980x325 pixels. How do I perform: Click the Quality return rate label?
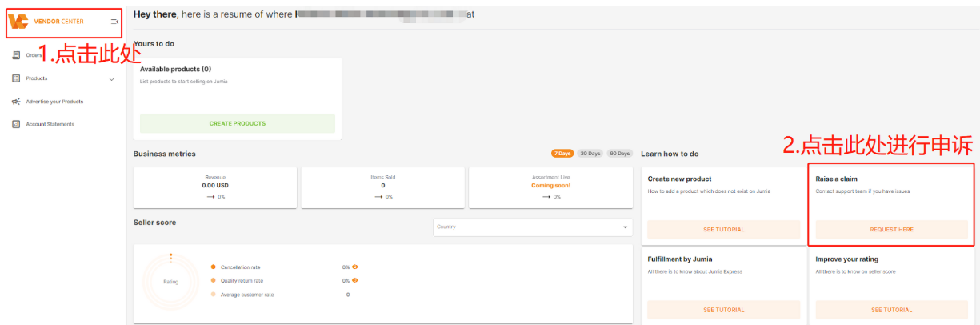coord(242,280)
